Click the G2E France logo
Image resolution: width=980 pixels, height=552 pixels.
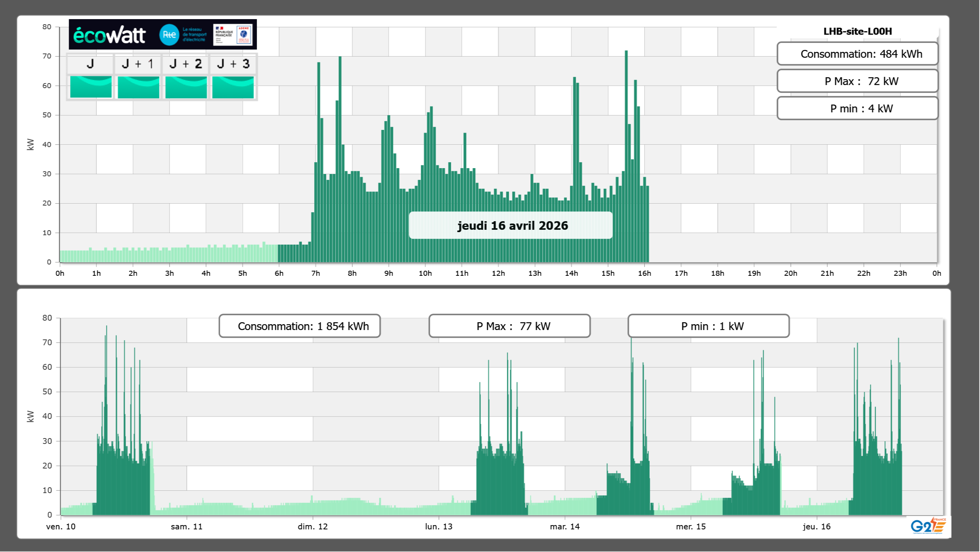[x=928, y=526]
